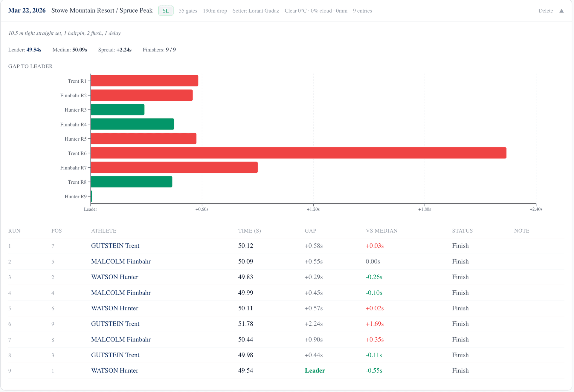Collapse the session card with the triangle
The width and height of the screenshot is (574, 392).
[561, 11]
